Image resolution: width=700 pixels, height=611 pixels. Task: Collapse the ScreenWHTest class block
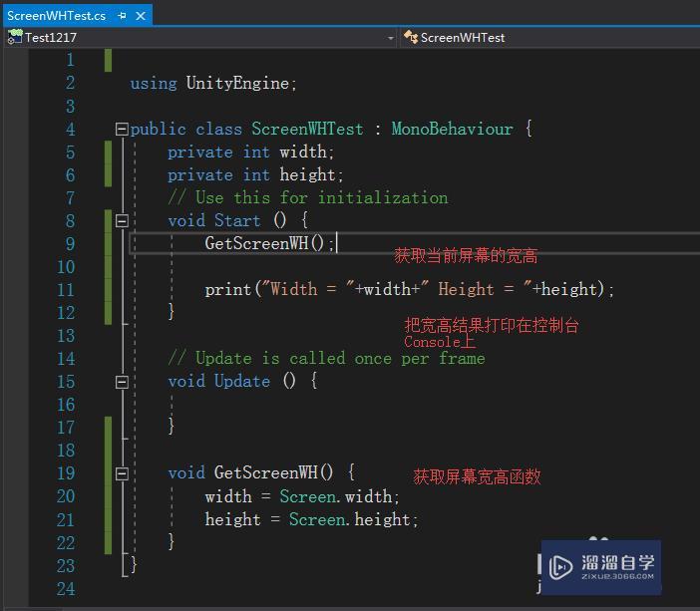[x=122, y=130]
